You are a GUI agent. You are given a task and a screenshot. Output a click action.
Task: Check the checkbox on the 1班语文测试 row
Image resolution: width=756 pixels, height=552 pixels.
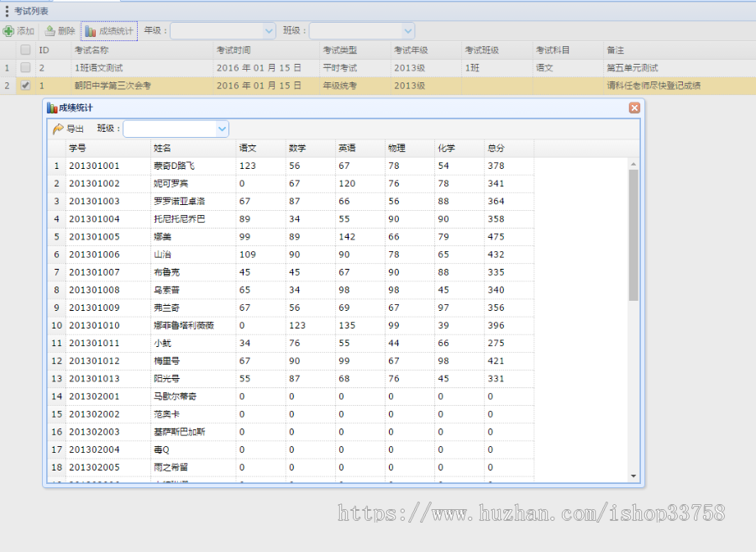[24, 67]
